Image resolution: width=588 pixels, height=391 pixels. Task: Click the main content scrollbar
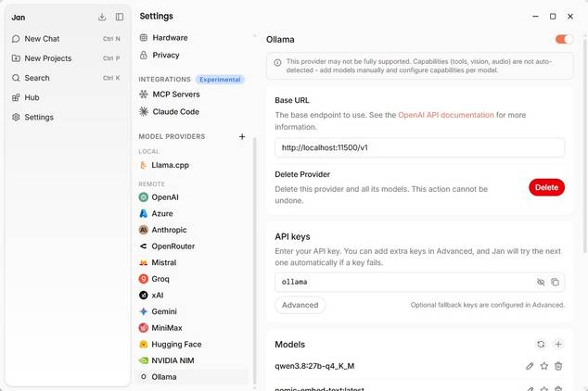coord(584,145)
